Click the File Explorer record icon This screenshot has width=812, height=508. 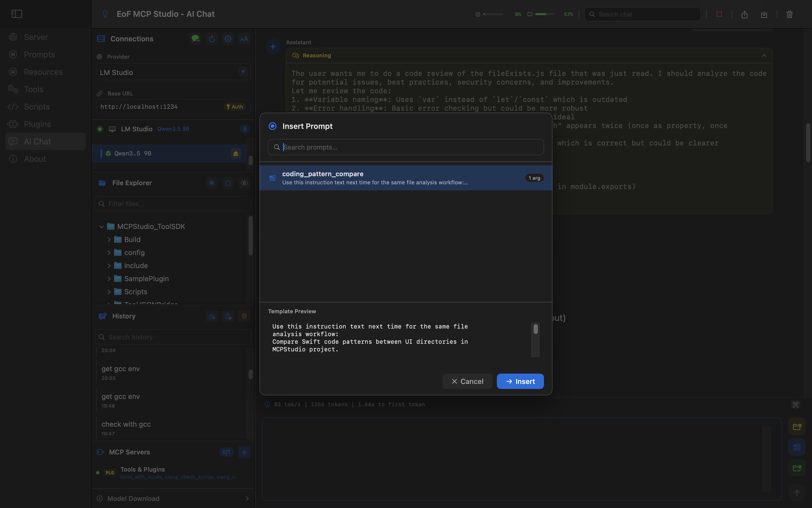(x=212, y=183)
